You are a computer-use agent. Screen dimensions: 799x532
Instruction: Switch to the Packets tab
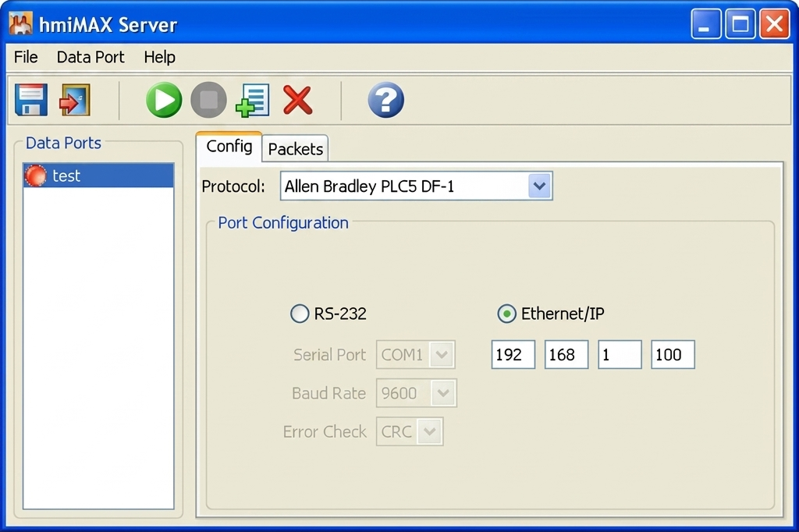[x=296, y=149]
